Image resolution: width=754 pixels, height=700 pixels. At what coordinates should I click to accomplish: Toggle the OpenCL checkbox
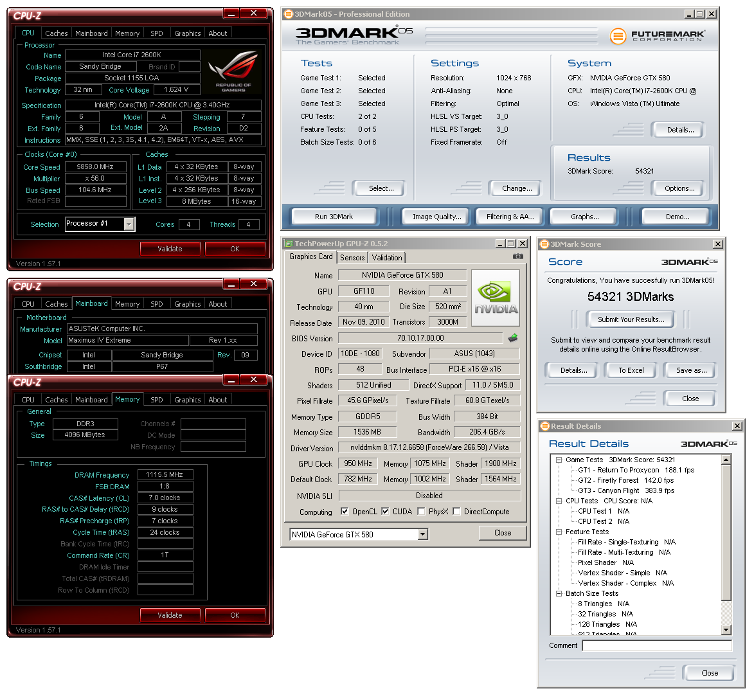345,511
